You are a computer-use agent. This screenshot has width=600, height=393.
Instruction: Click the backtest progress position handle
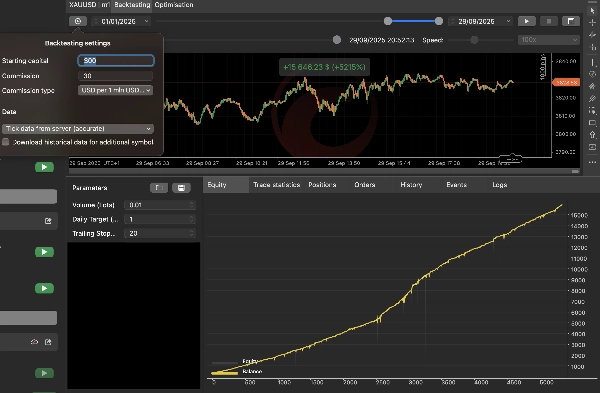tap(337, 40)
